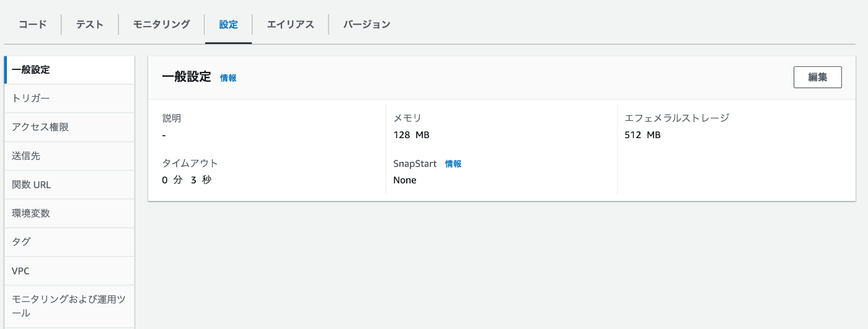Open タグ in the sidebar
Screen dimensions: 868x329
point(21,242)
